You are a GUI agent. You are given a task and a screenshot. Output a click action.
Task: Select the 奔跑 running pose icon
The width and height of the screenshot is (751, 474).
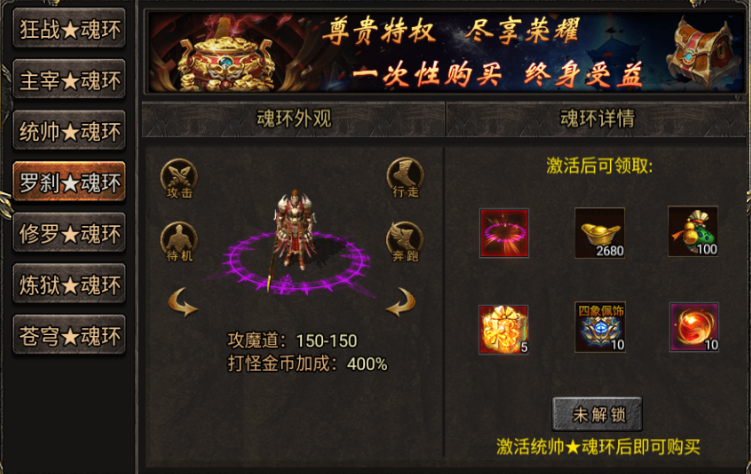click(x=405, y=242)
